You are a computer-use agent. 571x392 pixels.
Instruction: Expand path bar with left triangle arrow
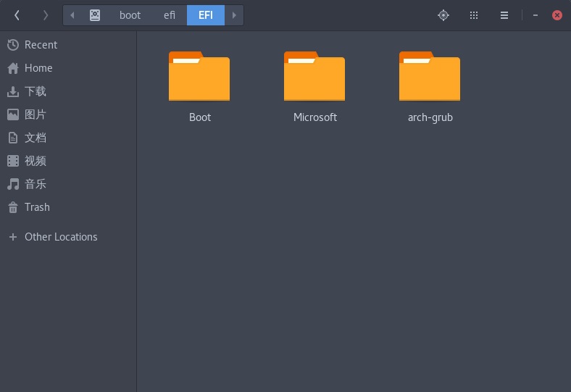click(72, 15)
